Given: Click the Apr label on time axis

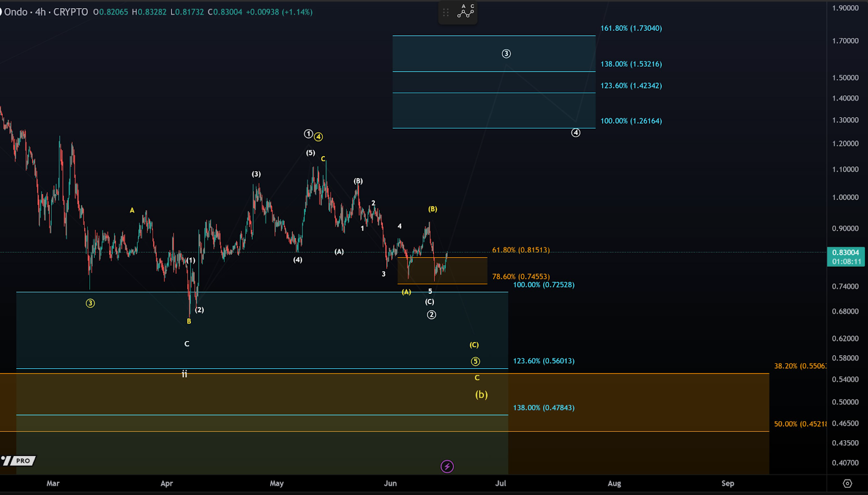Looking at the screenshot, I should pos(167,484).
